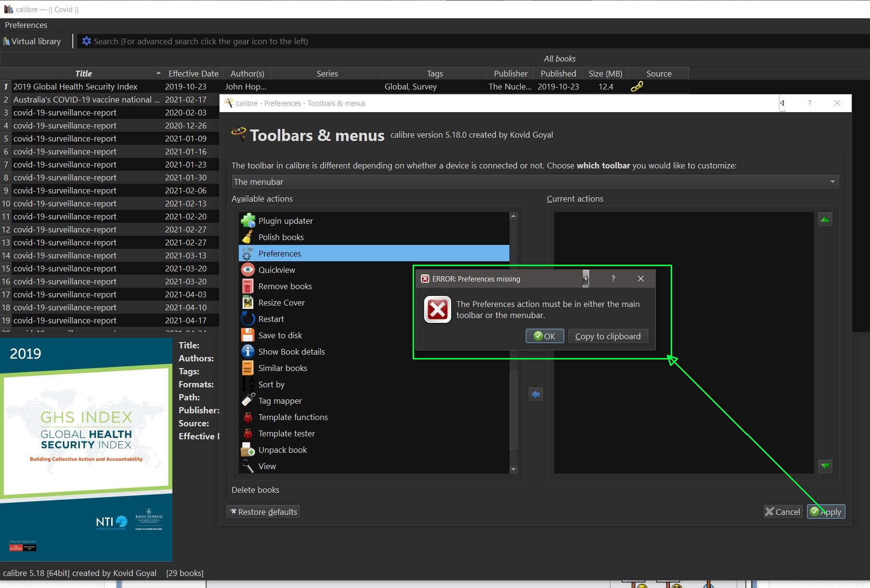Viewport: 870px width, 588px height.
Task: Click the Save to disk floppy icon
Action: point(248,335)
